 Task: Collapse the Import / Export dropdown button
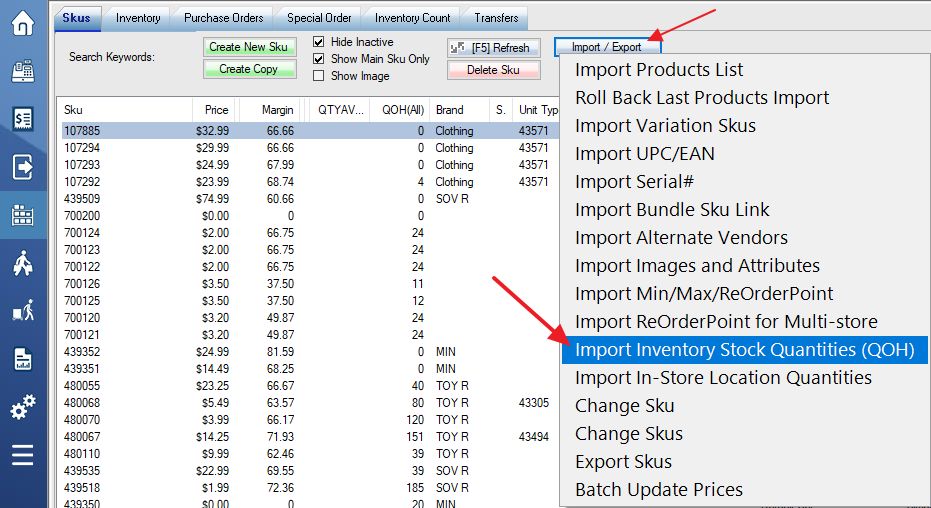pos(607,47)
